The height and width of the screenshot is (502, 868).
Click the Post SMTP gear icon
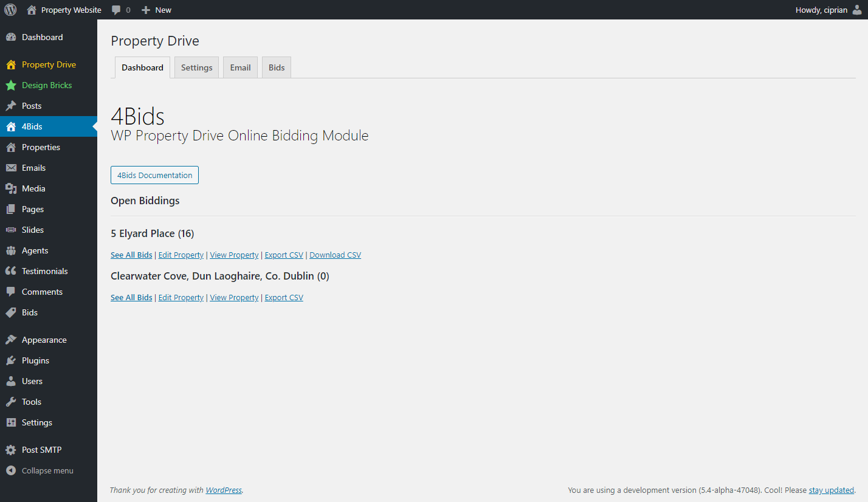[11, 450]
